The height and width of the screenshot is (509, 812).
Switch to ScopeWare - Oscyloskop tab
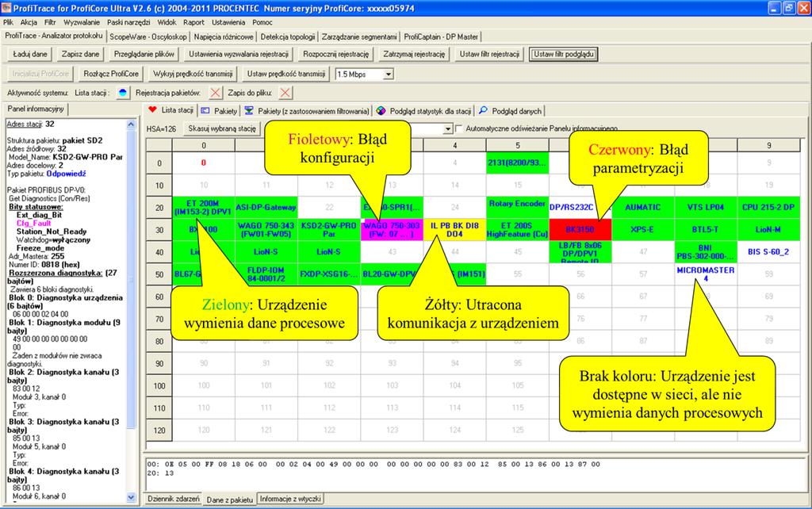148,36
